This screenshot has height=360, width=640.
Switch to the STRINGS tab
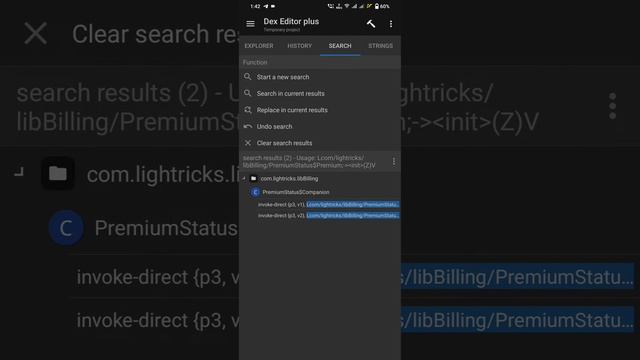380,46
